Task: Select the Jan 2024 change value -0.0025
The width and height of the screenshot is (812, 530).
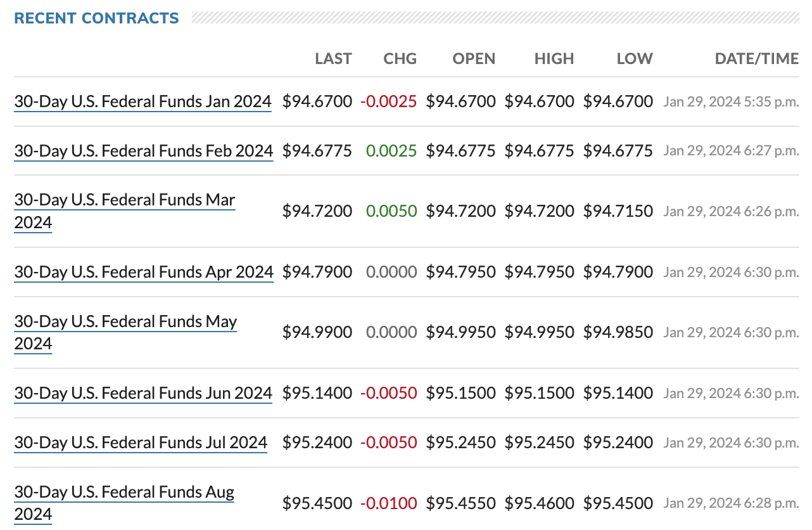Action: coord(389,101)
